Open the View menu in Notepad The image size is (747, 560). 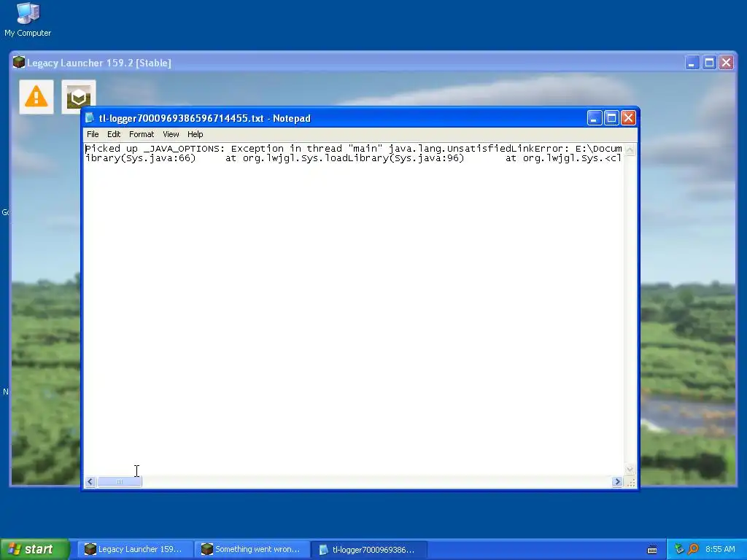click(171, 134)
